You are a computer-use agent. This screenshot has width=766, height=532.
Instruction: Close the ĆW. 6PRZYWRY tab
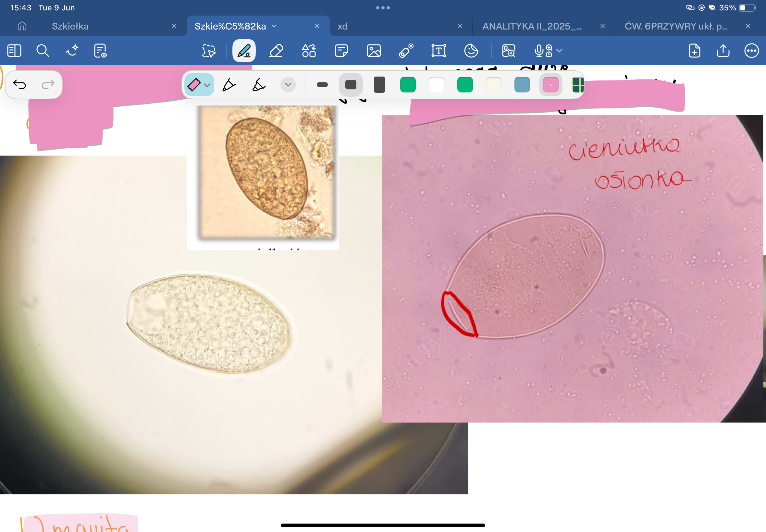(748, 26)
